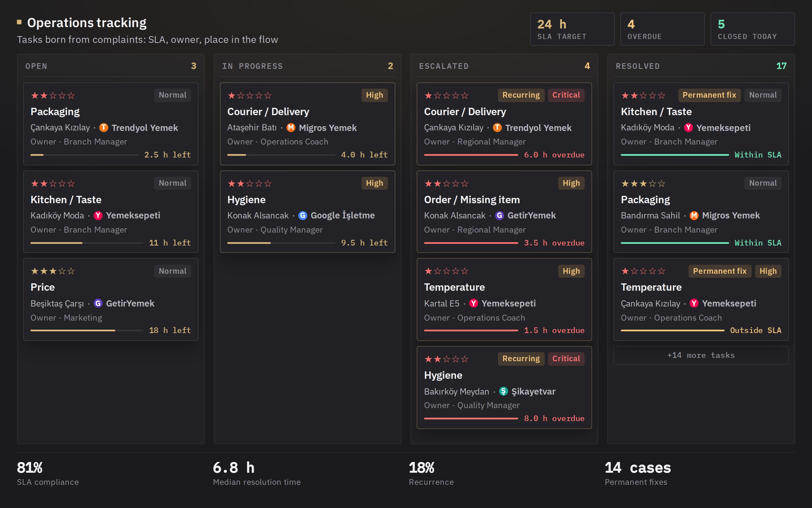Screen dimensions: 812x508
Task: Click Yemeksepeti icon on open Kitchen / Taste card
Action: [98, 215]
